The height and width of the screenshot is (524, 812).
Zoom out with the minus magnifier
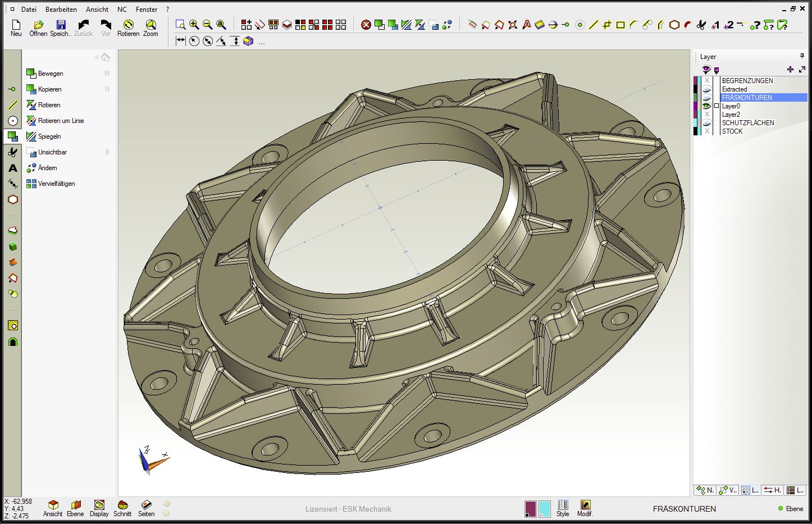click(208, 25)
